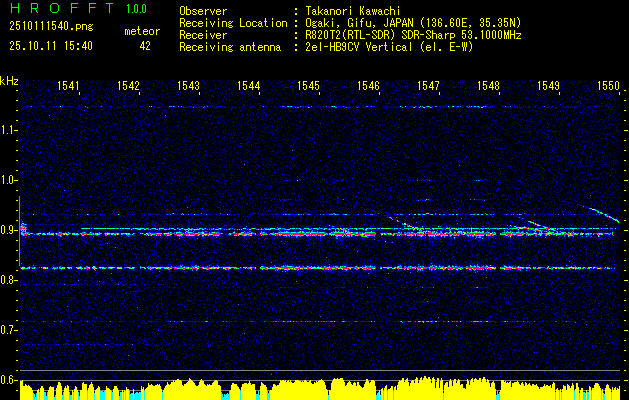Click the 0.9 kHz axis label

[x=7, y=230]
